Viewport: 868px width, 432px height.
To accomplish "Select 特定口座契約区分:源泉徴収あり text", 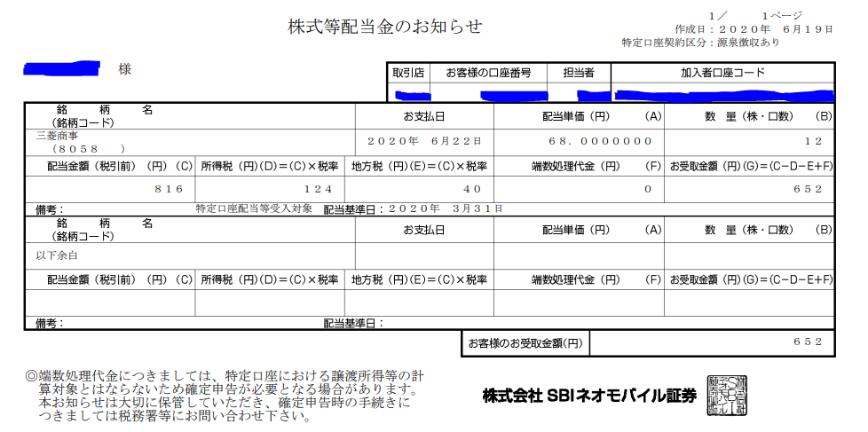I will pos(700,43).
